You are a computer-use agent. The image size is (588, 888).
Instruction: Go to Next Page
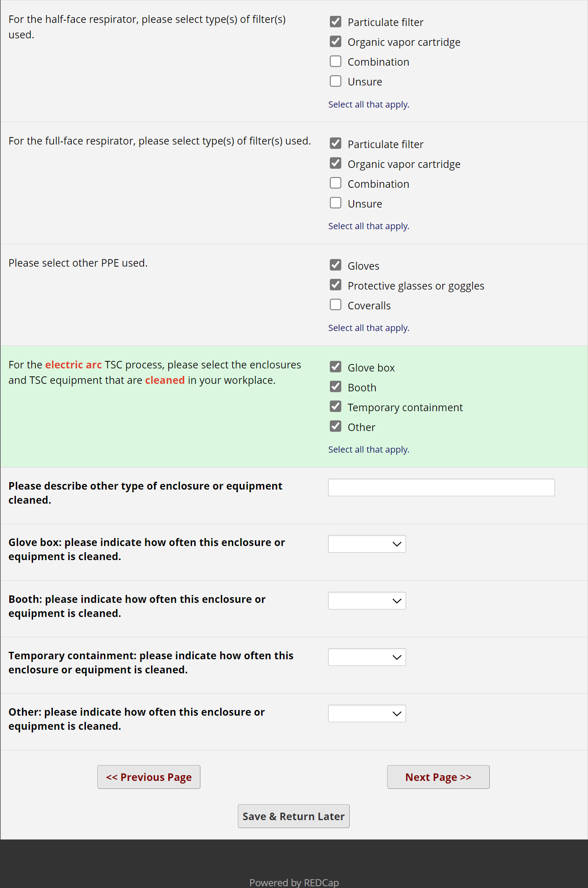[x=438, y=777]
